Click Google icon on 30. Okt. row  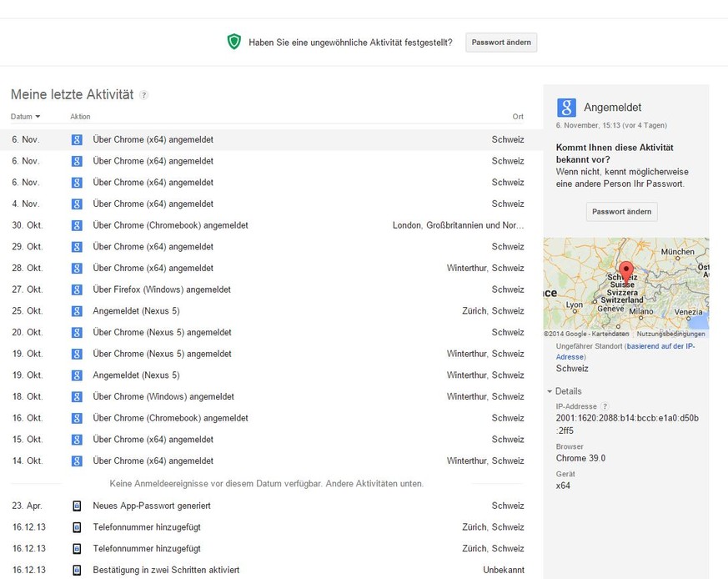tap(77, 225)
